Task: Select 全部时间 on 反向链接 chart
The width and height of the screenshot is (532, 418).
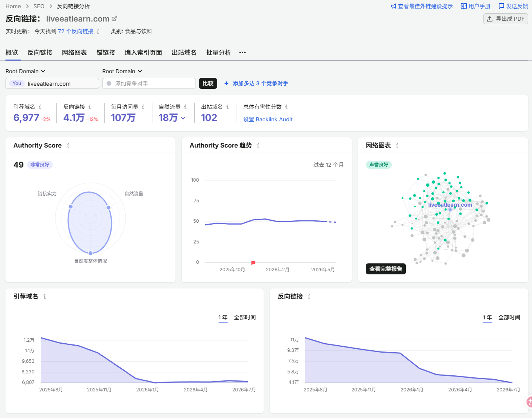Action: coord(509,317)
